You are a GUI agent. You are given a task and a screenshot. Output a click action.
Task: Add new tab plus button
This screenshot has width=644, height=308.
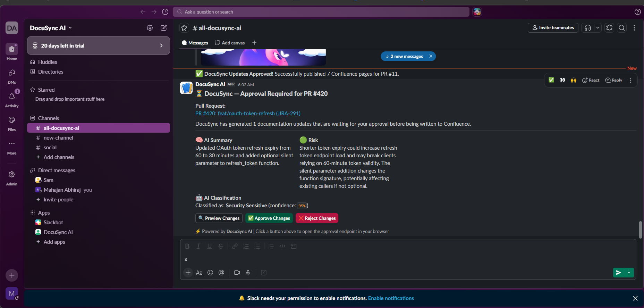click(254, 43)
